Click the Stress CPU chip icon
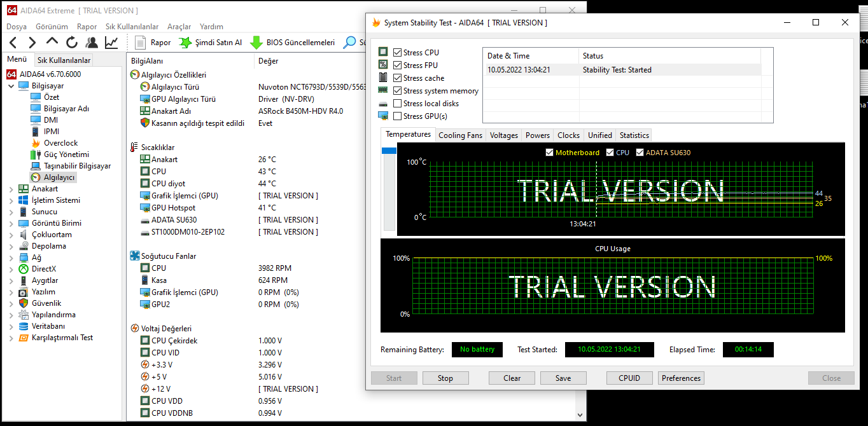868x426 pixels. (383, 52)
